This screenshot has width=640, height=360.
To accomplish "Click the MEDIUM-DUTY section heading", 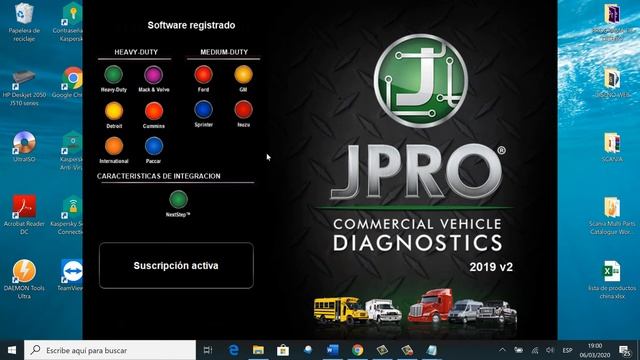I will coord(224,52).
